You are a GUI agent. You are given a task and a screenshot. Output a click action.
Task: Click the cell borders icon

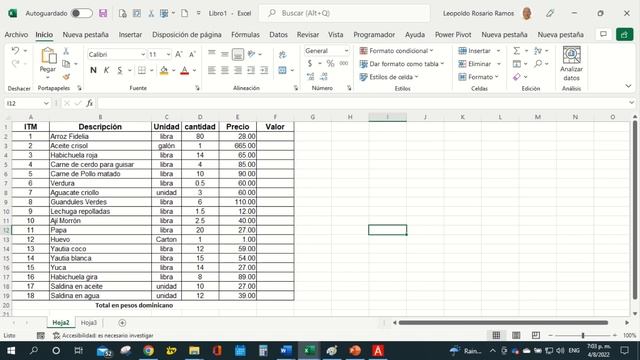tap(142, 70)
